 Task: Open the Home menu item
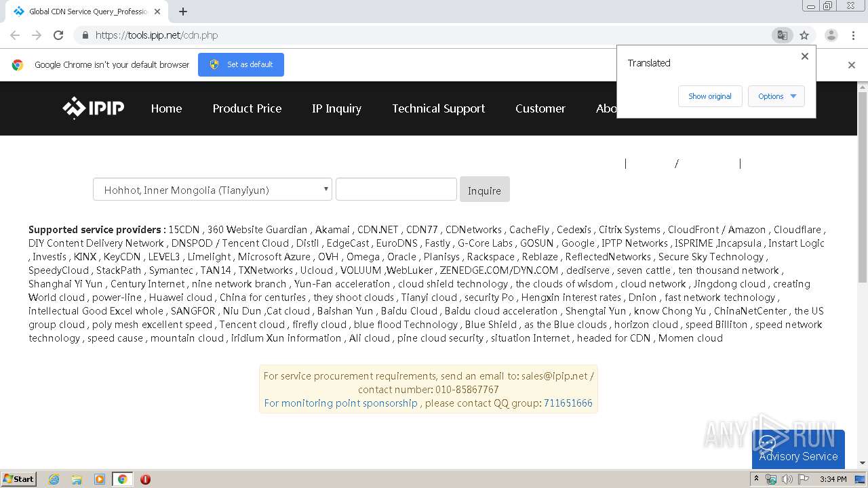(x=166, y=108)
